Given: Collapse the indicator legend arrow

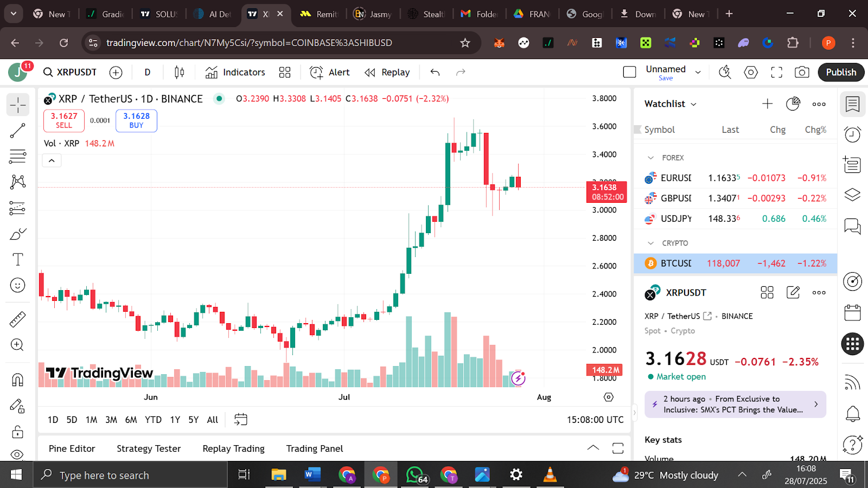Looking at the screenshot, I should tap(52, 160).
